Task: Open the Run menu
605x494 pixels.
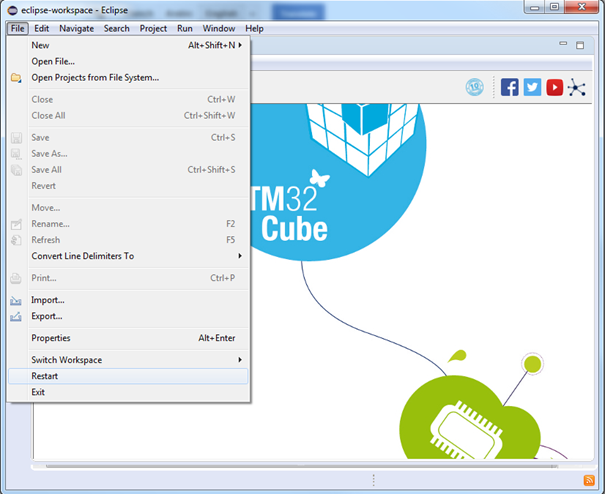Action: (x=184, y=29)
